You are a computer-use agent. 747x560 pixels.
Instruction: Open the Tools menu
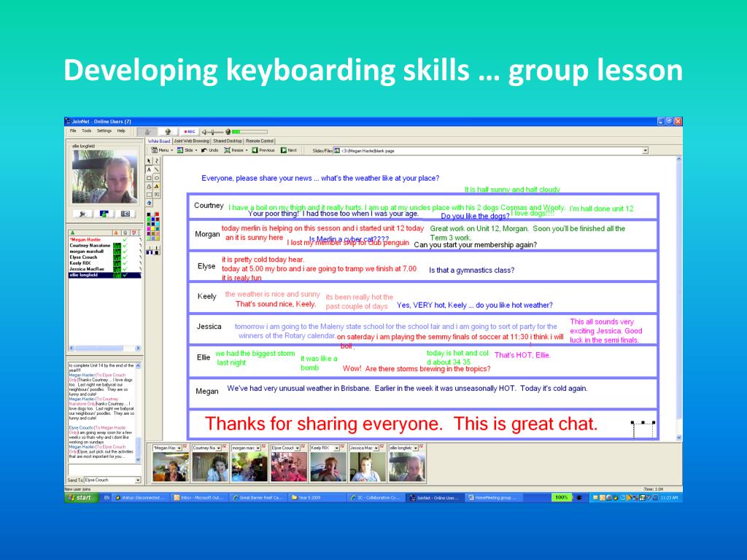pos(87,131)
